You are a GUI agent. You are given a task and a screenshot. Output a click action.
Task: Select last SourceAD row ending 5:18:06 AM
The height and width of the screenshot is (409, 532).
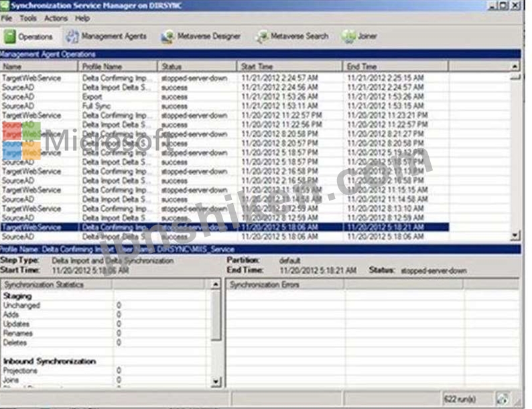(x=224, y=237)
